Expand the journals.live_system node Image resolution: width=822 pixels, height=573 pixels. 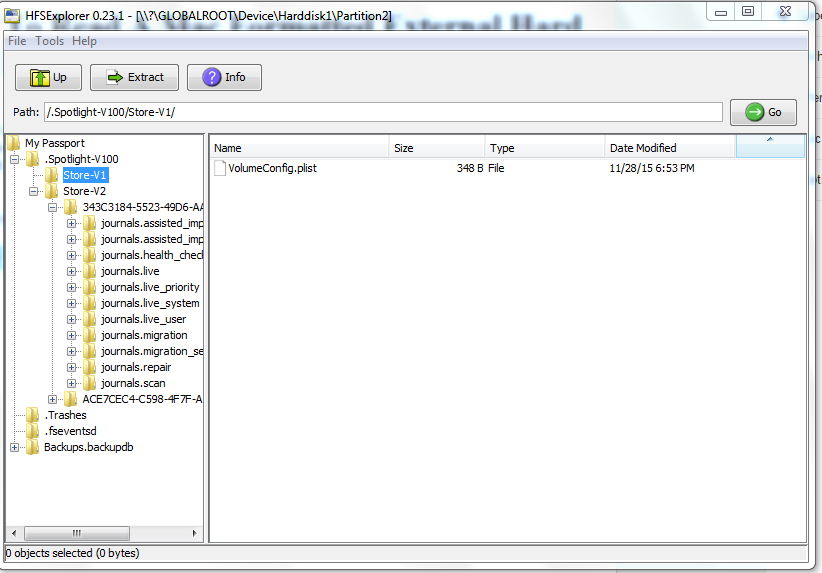pyautogui.click(x=71, y=304)
